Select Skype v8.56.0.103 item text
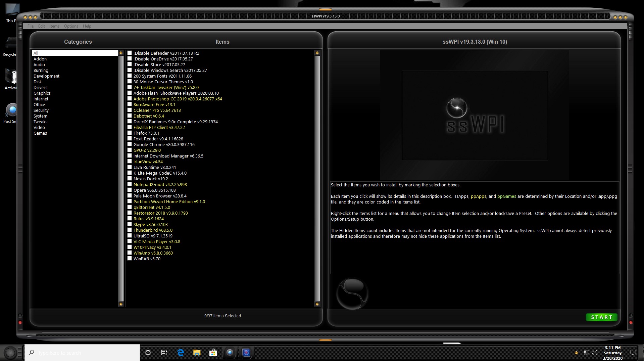The image size is (644, 361). 150,224
